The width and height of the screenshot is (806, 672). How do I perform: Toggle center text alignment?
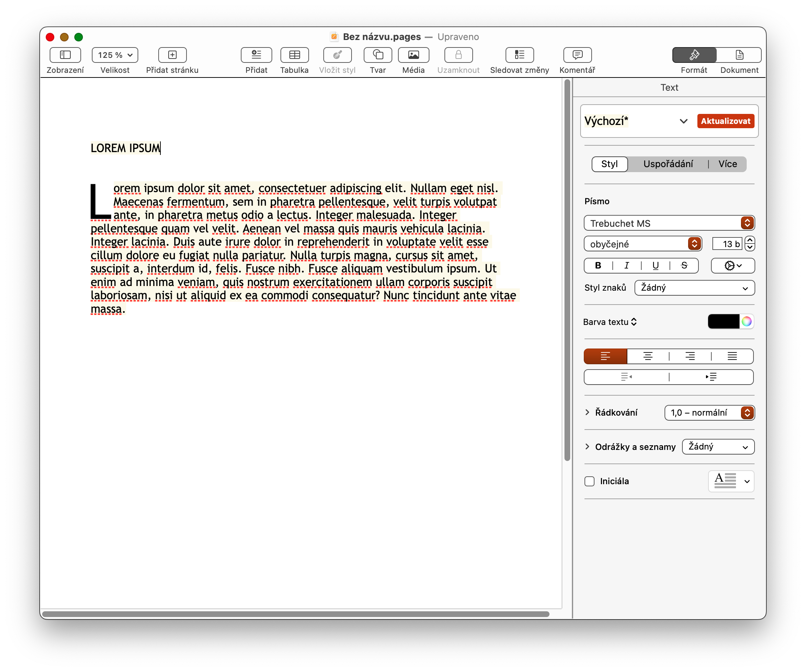[x=648, y=356]
